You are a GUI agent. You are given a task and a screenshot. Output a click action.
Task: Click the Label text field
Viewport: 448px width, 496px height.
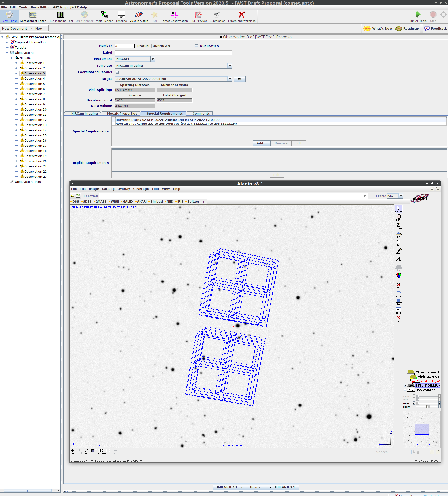click(173, 53)
